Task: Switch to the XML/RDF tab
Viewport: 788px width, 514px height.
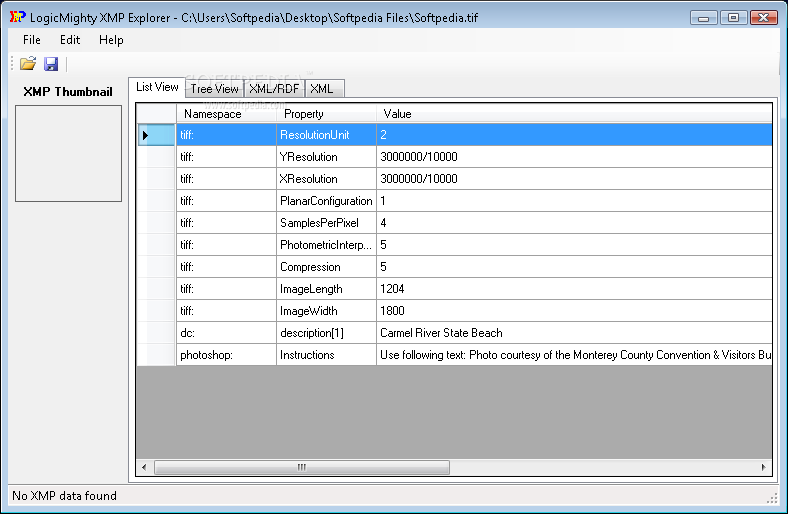Action: (274, 89)
